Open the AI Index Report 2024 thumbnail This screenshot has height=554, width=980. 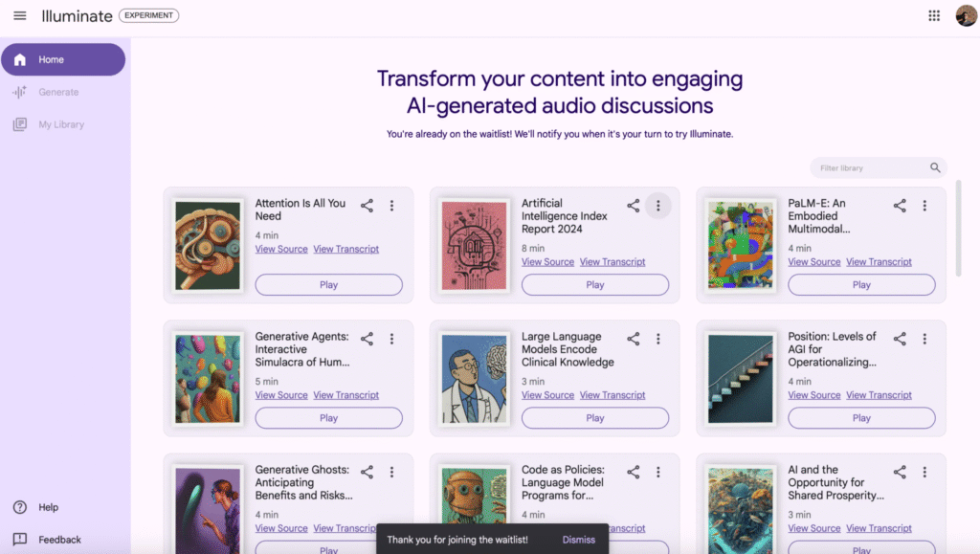click(x=474, y=246)
